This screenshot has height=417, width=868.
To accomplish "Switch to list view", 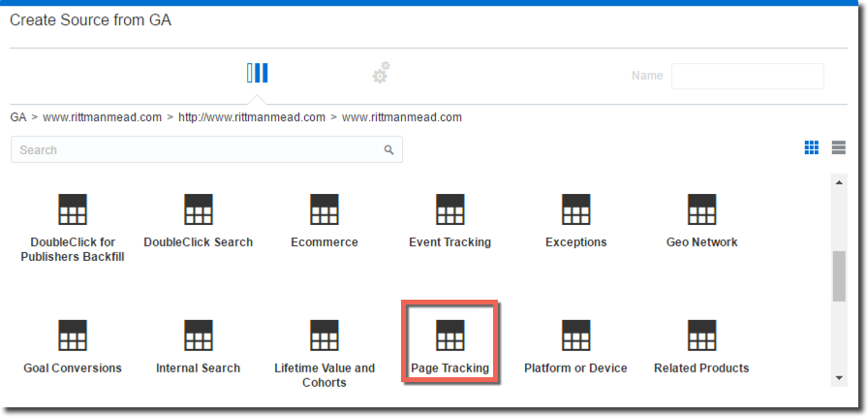I will coord(839,147).
